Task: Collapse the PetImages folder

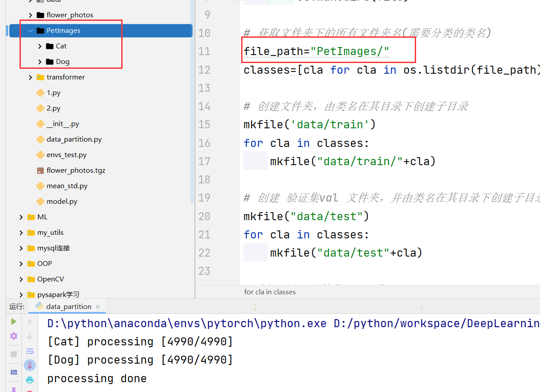Action: click(x=30, y=31)
